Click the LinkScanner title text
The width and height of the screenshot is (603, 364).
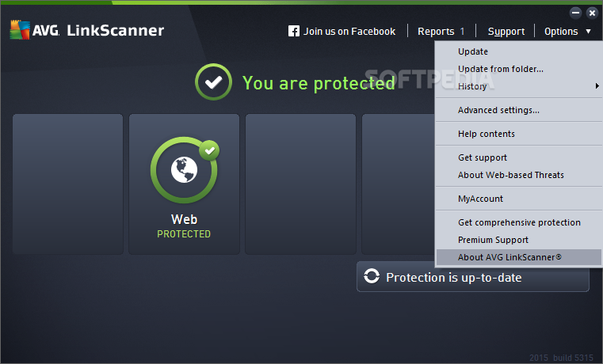pyautogui.click(x=116, y=30)
